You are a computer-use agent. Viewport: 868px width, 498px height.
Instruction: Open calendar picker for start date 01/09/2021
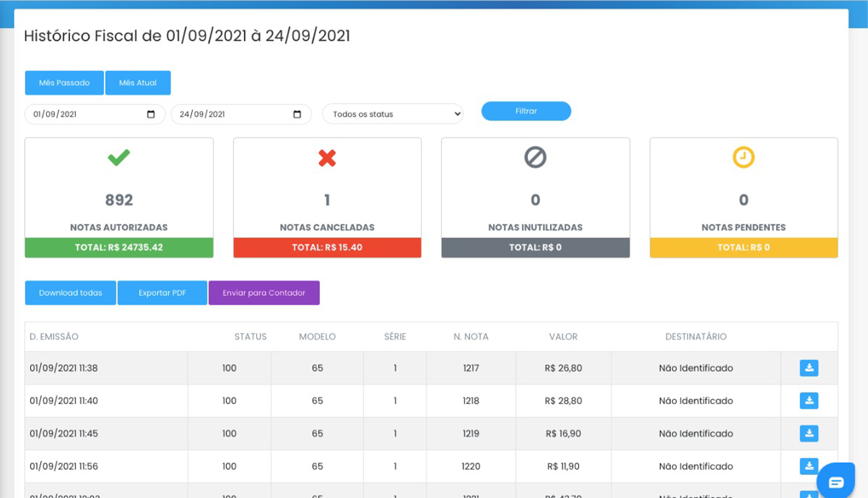[x=151, y=114]
